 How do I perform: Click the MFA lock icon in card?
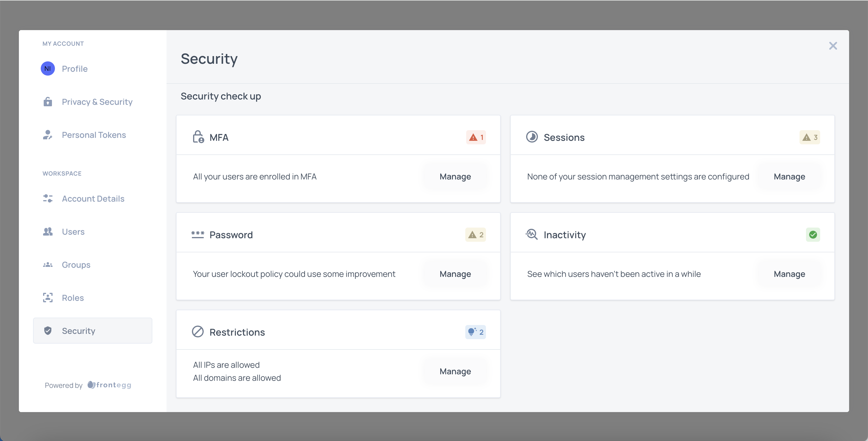tap(198, 137)
